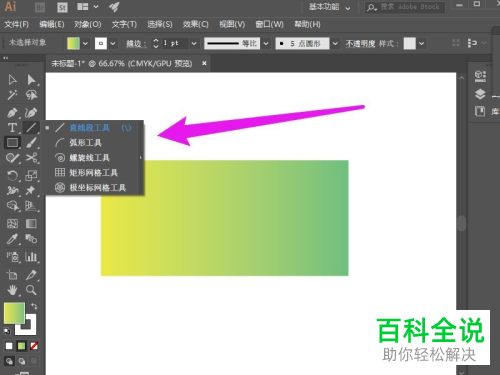Expand fill color dropdown in control bar
500x375 pixels.
(x=85, y=43)
